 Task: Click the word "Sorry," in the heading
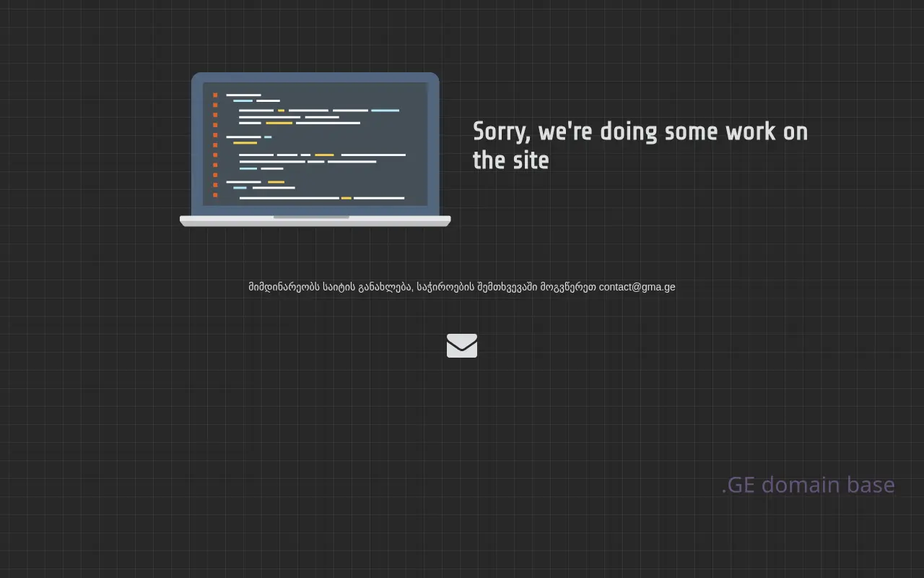point(502,132)
